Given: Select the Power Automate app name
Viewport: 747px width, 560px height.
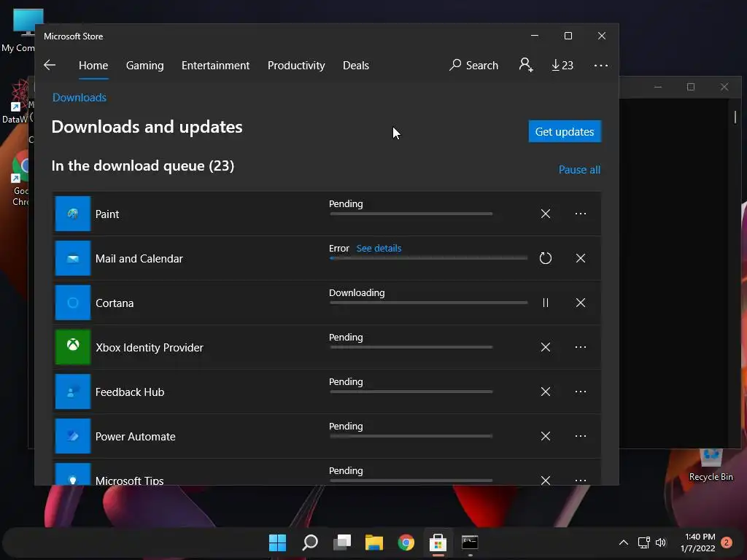Looking at the screenshot, I should [135, 437].
